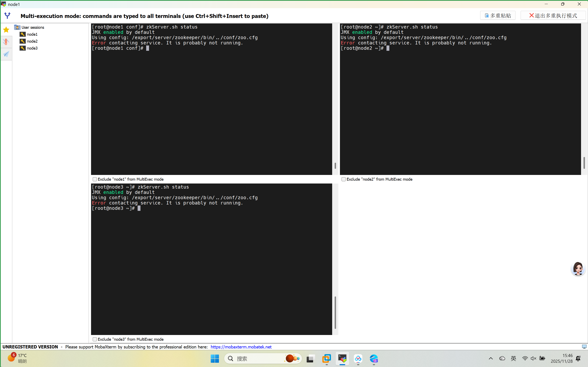Show hidden system tray icons chevron

click(x=491, y=358)
